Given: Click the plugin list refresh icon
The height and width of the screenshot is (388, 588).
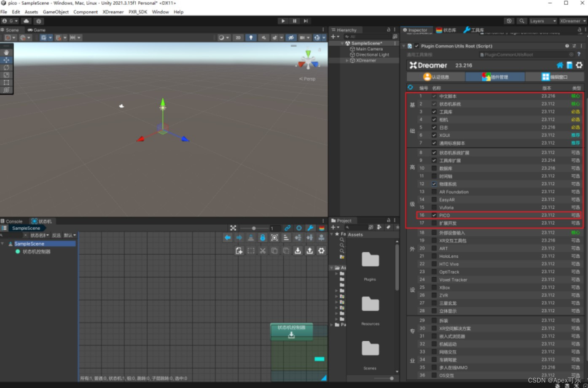Looking at the screenshot, I should (x=410, y=87).
